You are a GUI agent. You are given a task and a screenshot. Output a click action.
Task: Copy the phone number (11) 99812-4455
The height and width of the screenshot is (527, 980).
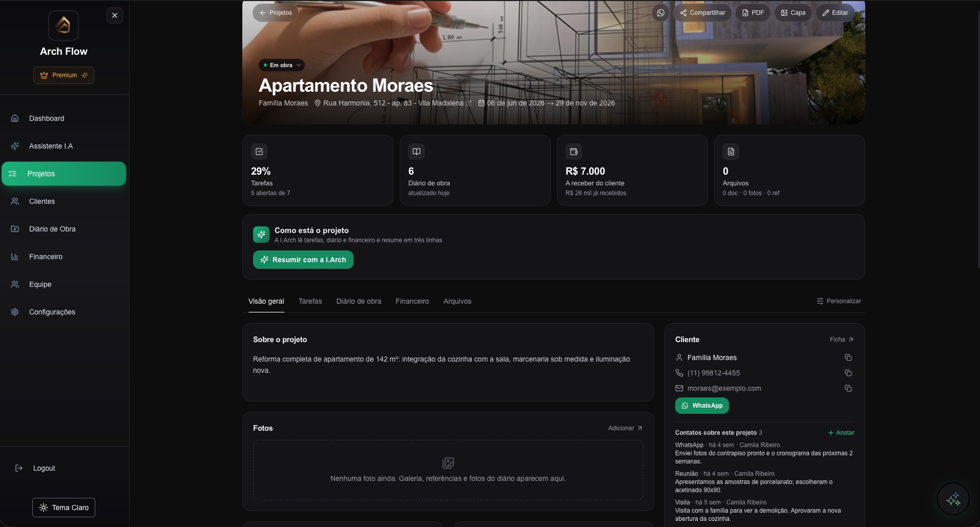click(848, 373)
